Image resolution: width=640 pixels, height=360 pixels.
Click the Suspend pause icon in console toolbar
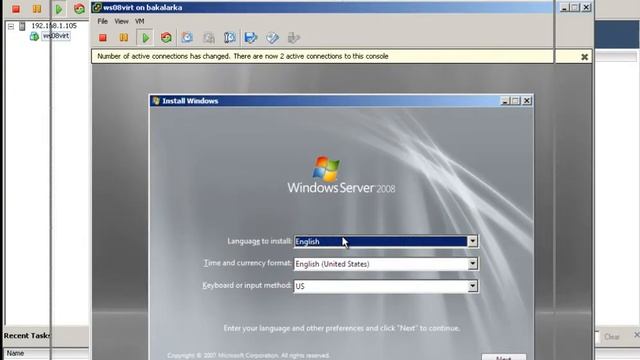[124, 38]
